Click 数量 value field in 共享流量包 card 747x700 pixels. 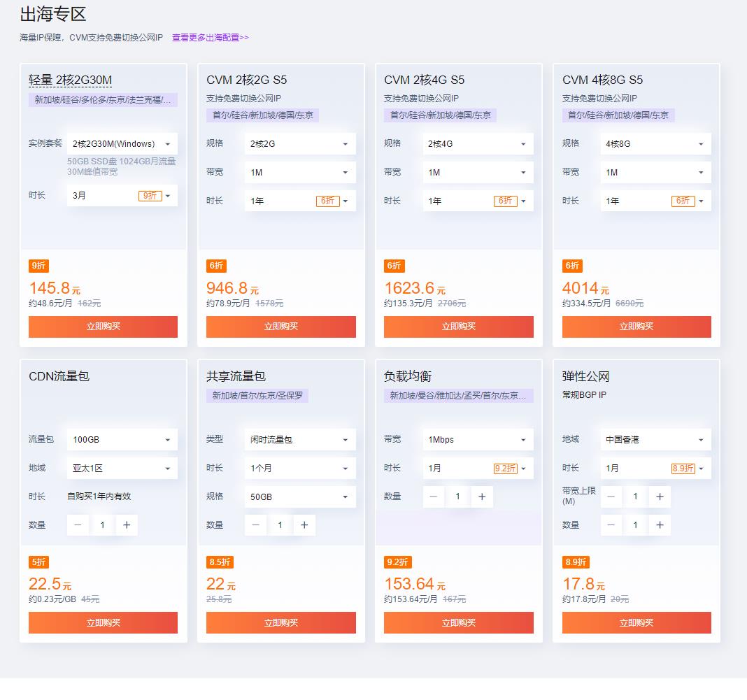click(280, 524)
